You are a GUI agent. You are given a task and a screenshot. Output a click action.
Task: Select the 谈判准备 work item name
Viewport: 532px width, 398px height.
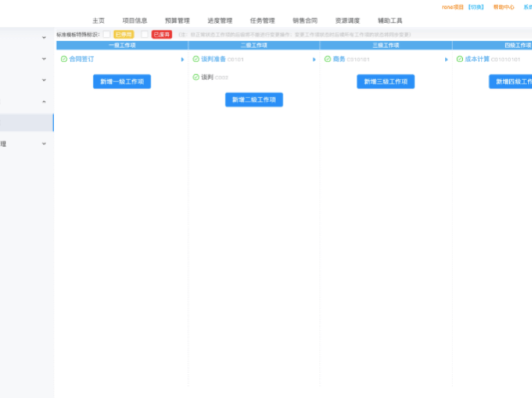tap(213, 59)
